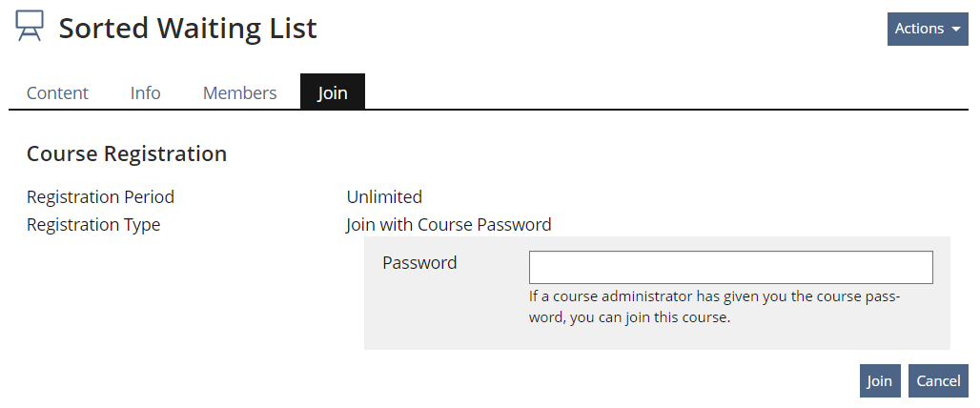Click the Course Registration heading
Screen dimensions: 980x408
coord(127,153)
